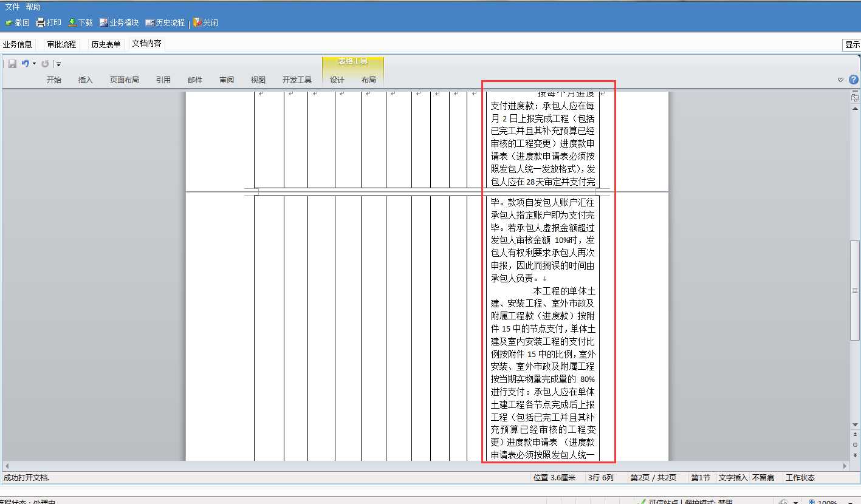Click the 工作状态 status bar entry

point(800,478)
